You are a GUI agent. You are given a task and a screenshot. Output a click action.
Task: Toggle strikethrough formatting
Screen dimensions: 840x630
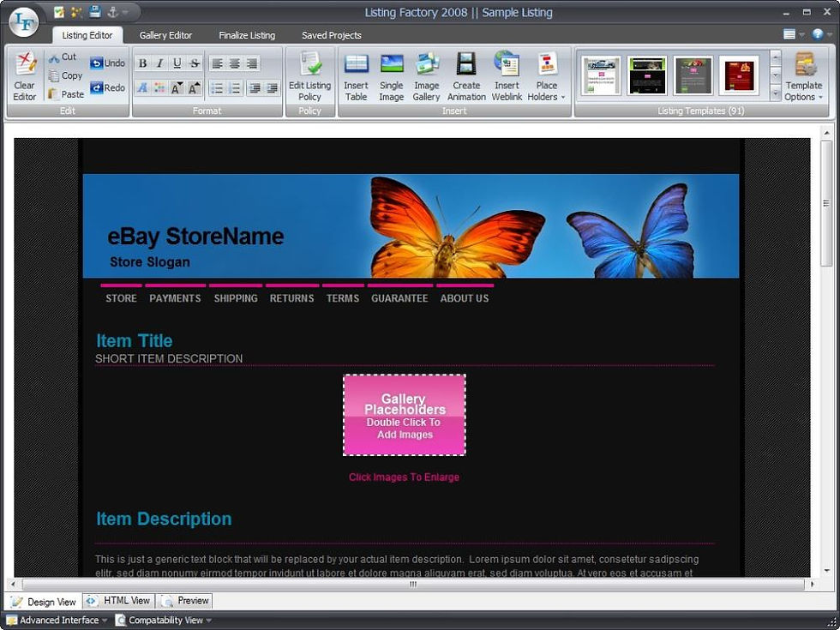[195, 63]
